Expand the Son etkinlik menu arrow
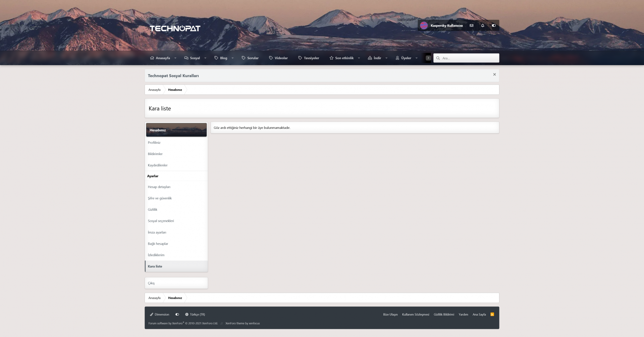This screenshot has width=644, height=337. pyautogui.click(x=359, y=58)
